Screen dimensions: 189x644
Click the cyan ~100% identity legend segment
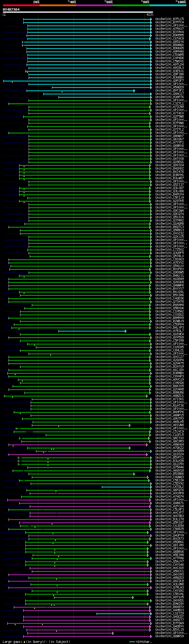(x=168, y=5)
